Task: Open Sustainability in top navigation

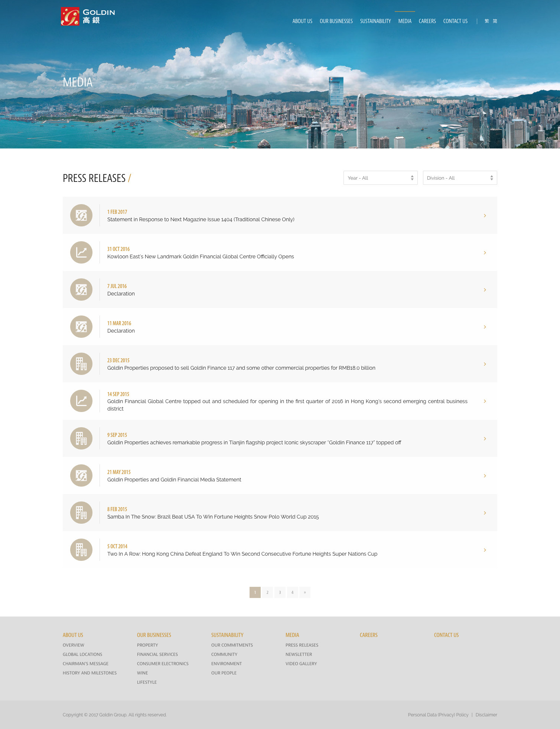Action: tap(375, 21)
